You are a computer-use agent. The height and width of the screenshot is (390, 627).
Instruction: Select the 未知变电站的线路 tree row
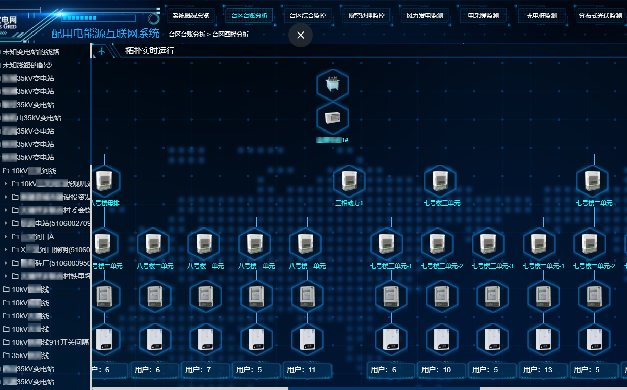pos(31,52)
